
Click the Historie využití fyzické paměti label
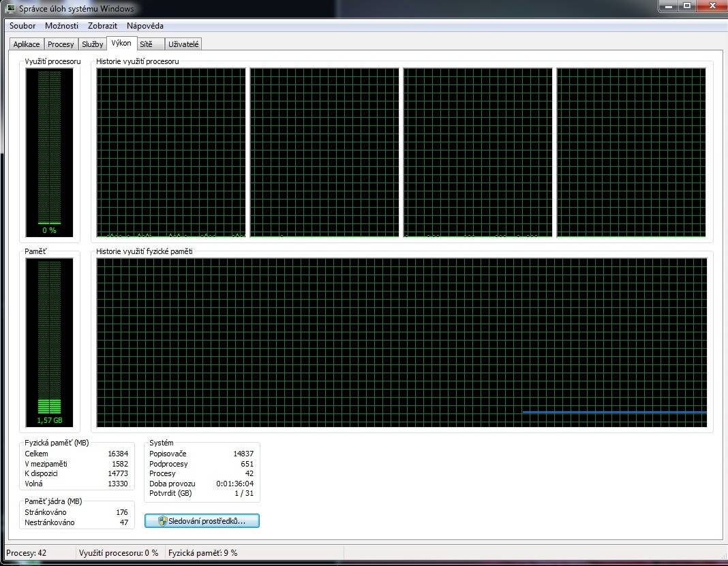point(145,251)
